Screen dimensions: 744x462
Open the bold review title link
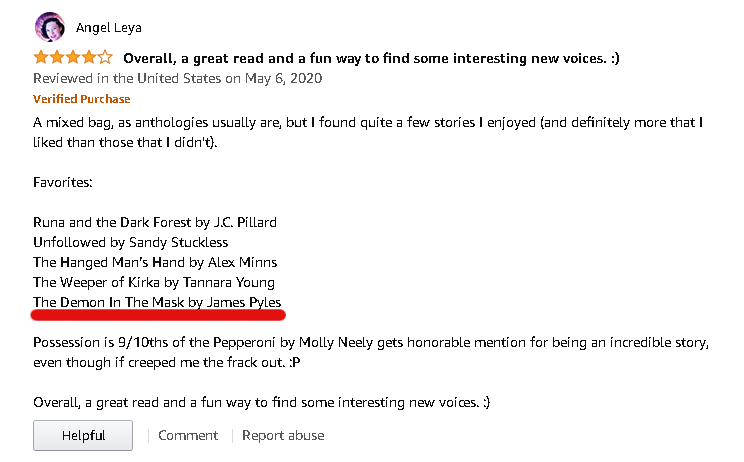point(371,58)
